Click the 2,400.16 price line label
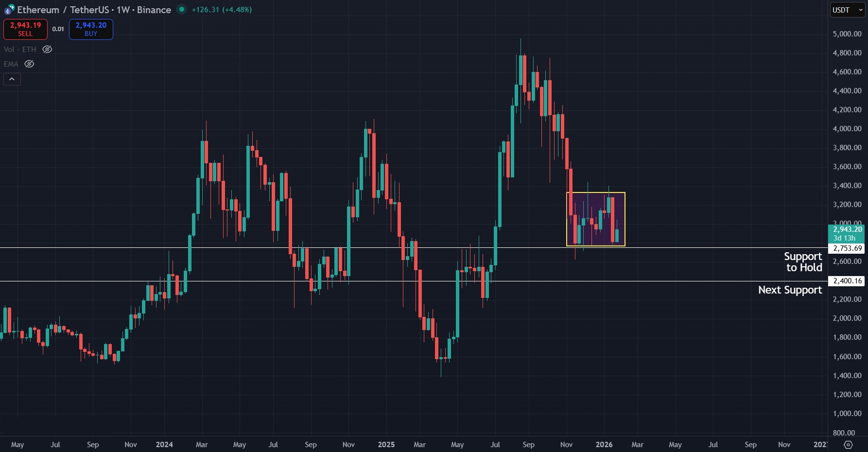868x452 pixels. tap(847, 281)
